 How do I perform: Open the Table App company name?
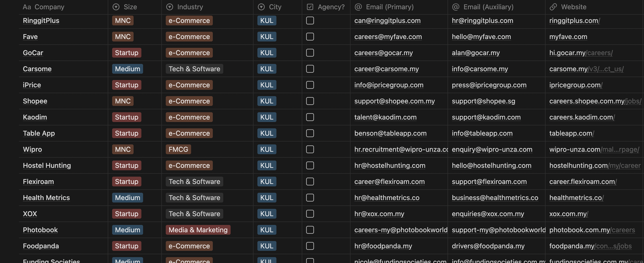[x=39, y=133]
